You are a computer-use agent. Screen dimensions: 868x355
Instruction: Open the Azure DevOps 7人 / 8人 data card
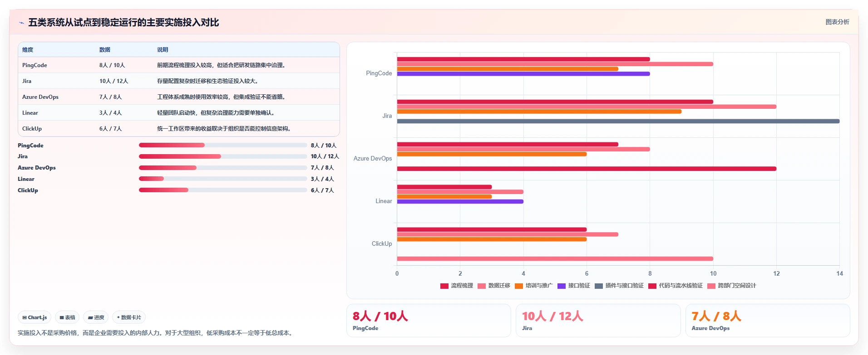[x=768, y=321]
